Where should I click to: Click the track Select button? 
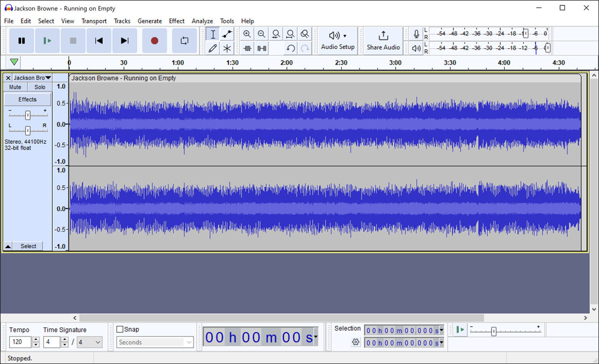[28, 246]
